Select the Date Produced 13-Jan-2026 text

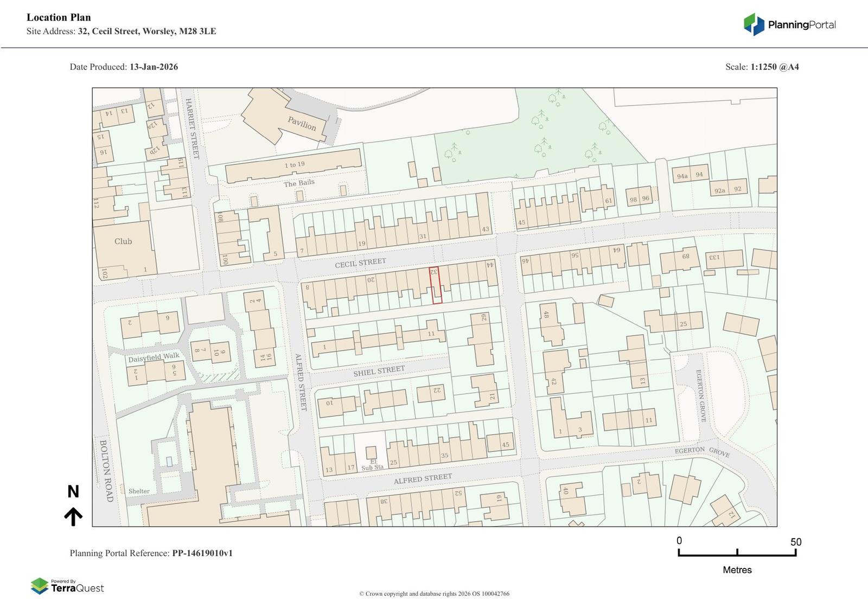click(124, 67)
